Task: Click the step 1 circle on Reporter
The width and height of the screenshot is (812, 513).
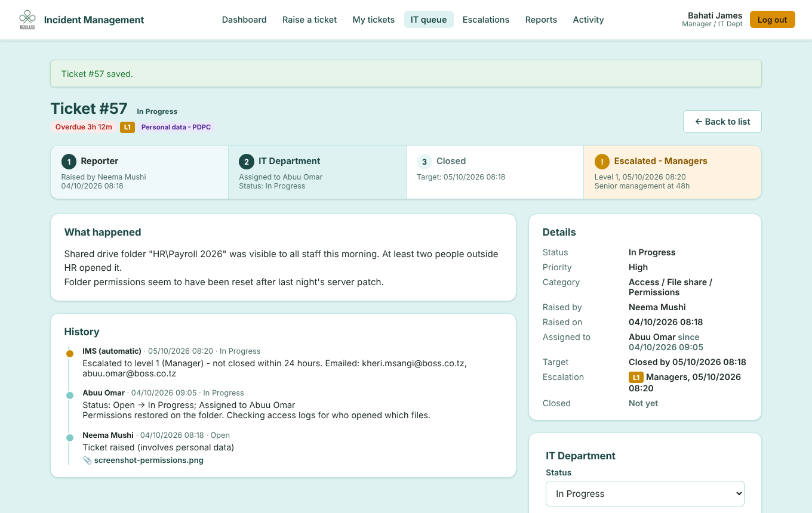Action: (69, 162)
